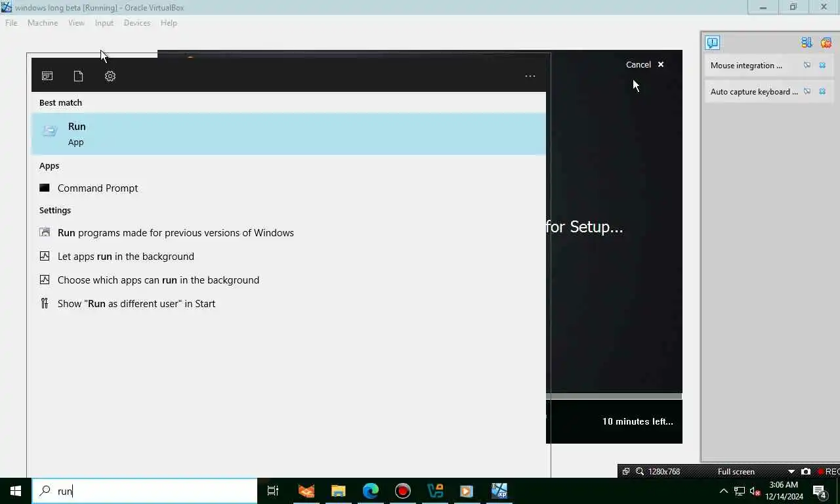This screenshot has width=840, height=504.
Task: Filter search results by Documents icon
Action: tap(78, 76)
